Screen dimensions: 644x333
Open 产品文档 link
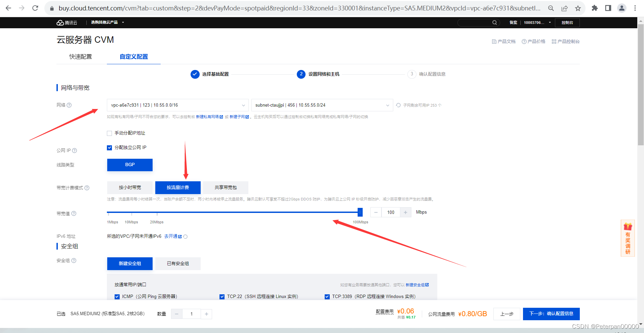click(x=504, y=41)
